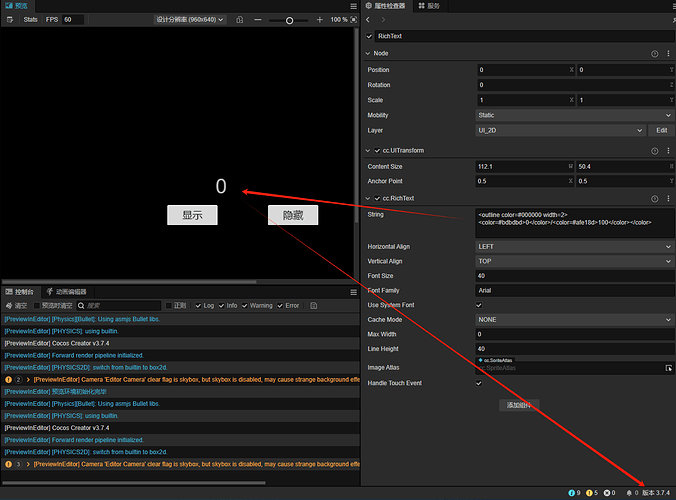Expand the first skybox warning entry
This screenshot has height=500, width=676.
tap(28, 380)
